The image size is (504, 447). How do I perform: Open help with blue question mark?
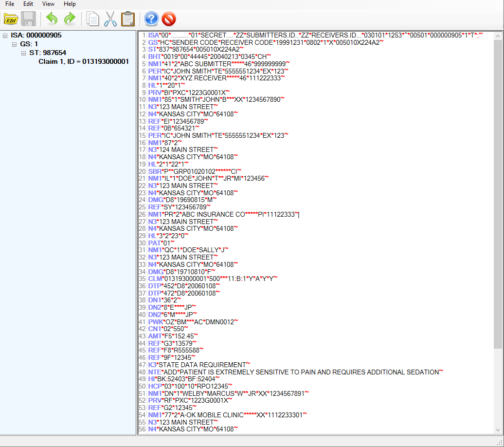click(151, 19)
